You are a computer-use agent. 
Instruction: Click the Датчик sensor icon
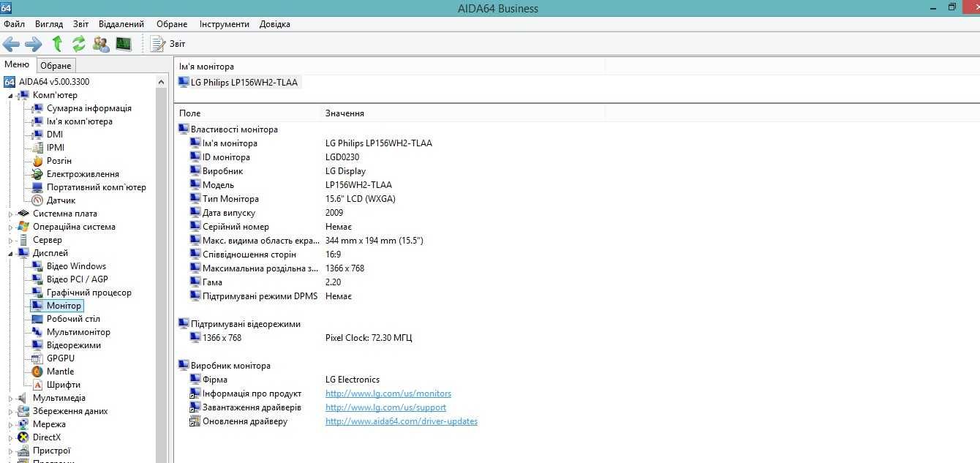pos(37,200)
